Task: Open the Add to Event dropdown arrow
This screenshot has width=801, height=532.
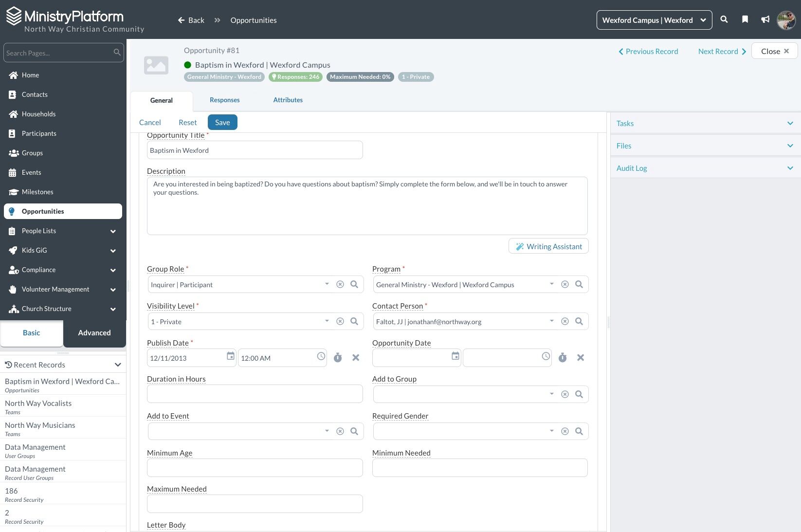Action: tap(327, 431)
